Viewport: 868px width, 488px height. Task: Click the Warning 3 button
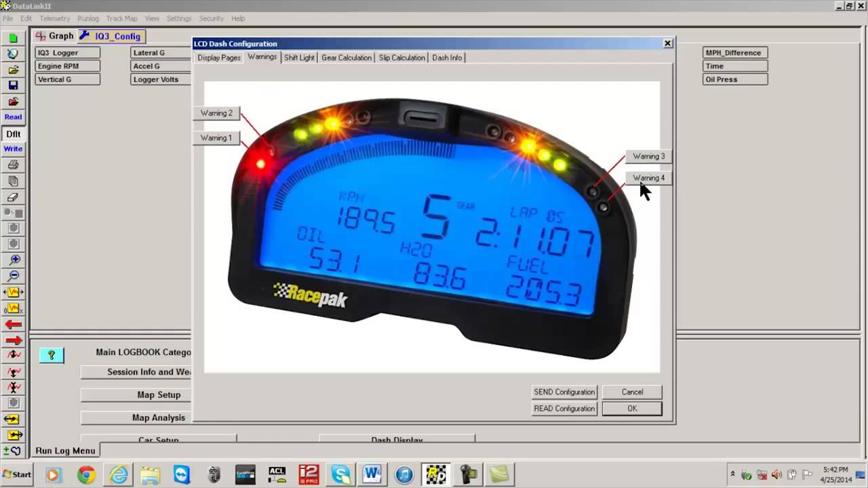[x=648, y=156]
